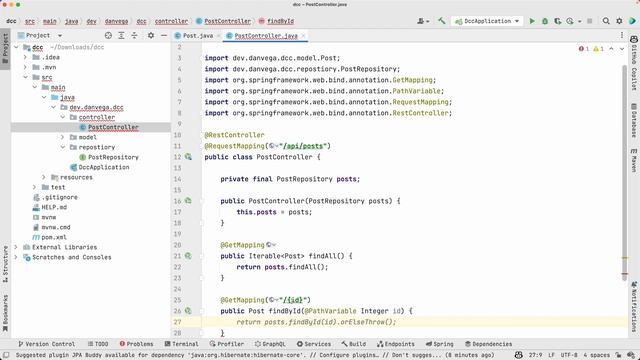The image size is (640, 360).
Task: Click gutter icon beside PostController class line
Action: (x=188, y=157)
